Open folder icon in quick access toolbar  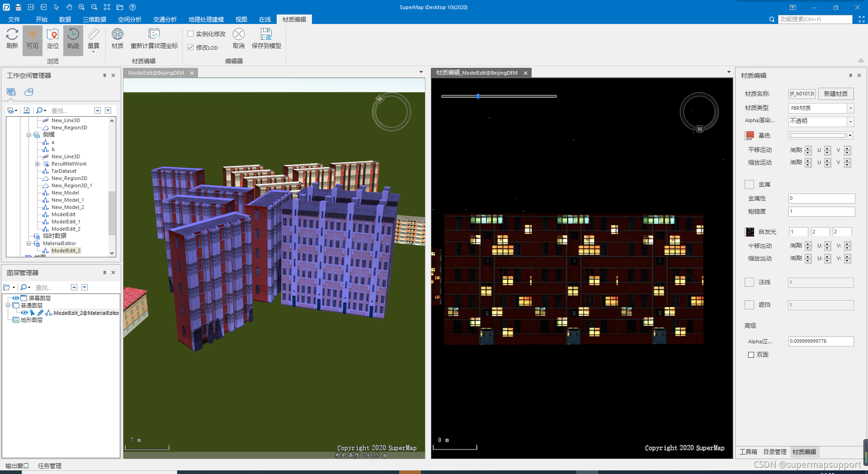coord(120,7)
